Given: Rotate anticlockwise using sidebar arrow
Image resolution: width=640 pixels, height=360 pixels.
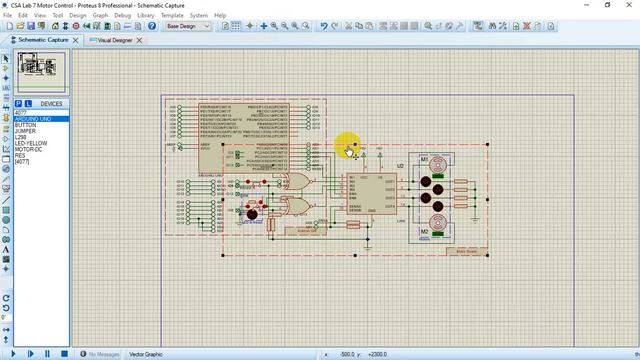Looking at the screenshot, I should tap(6, 308).
